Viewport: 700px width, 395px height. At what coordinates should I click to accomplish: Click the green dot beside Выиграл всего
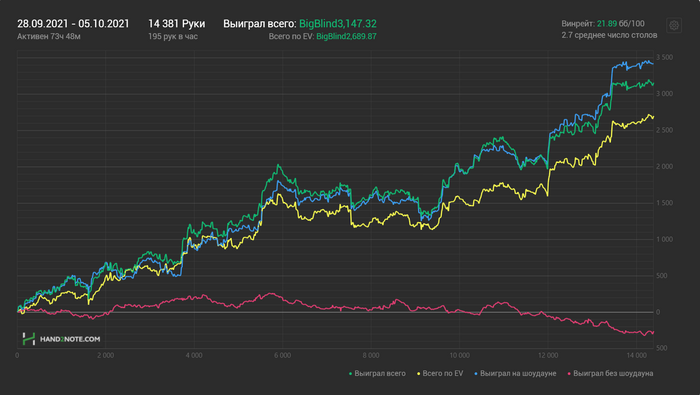(x=350, y=374)
